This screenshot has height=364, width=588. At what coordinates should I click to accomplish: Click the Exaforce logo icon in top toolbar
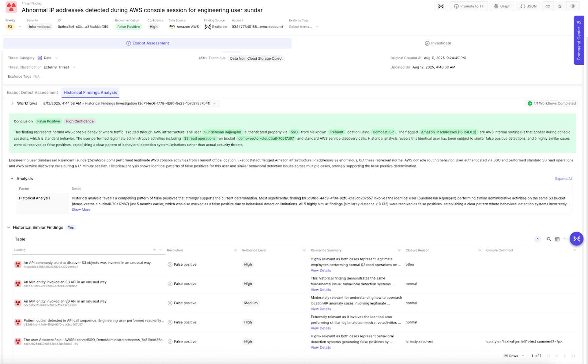[x=441, y=6]
